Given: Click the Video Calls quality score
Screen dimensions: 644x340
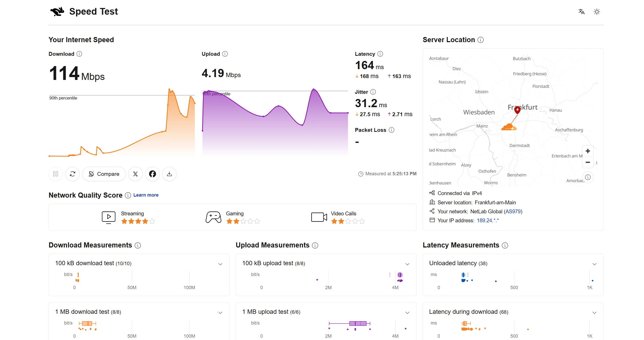Looking at the screenshot, I should point(338,217).
